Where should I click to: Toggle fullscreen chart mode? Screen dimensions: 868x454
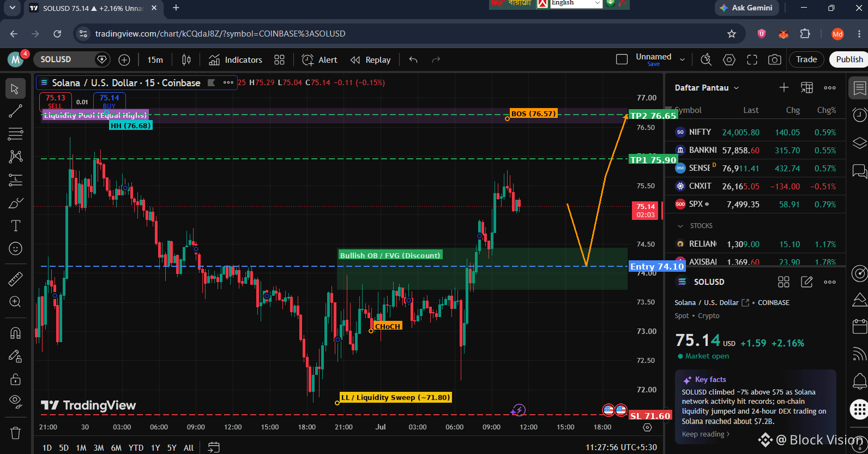pos(752,59)
